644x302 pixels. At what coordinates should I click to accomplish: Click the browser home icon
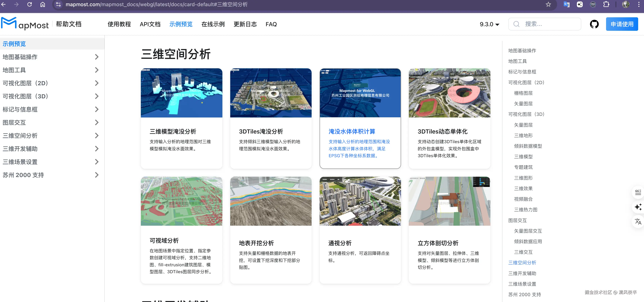click(x=43, y=5)
